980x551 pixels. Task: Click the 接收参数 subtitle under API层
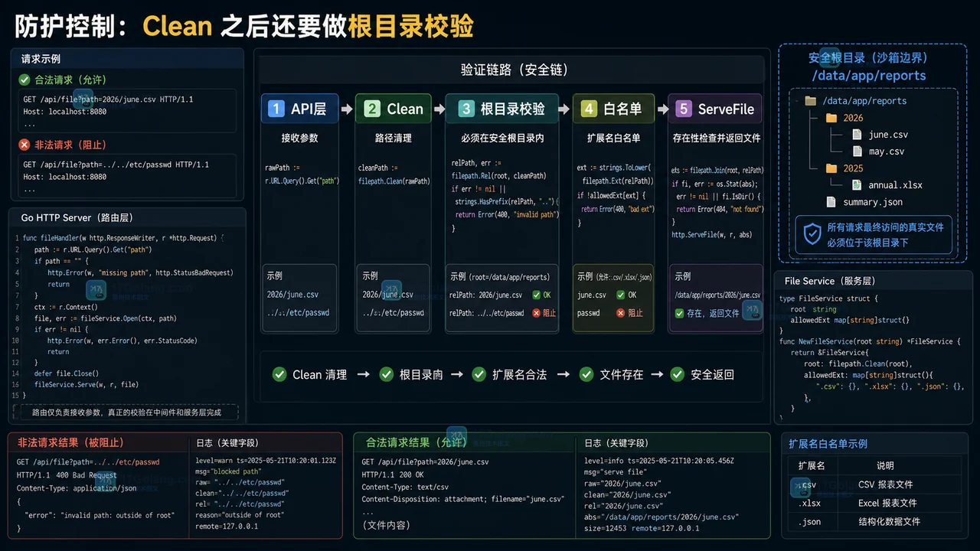click(299, 139)
